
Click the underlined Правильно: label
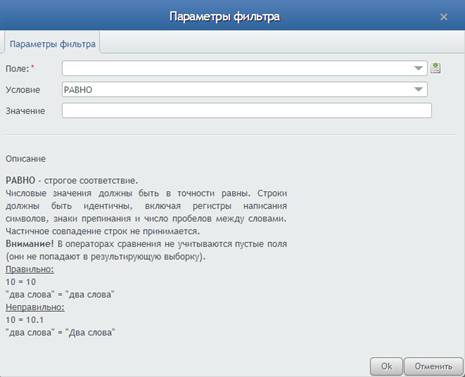[30, 269]
